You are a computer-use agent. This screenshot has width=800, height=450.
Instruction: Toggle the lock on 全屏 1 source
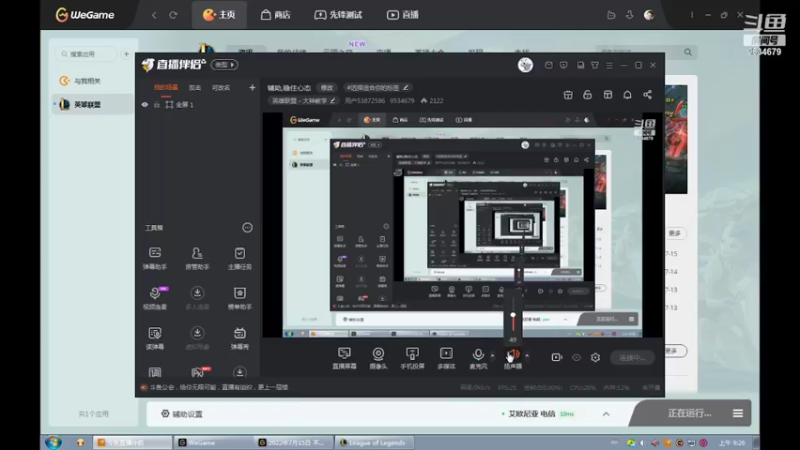point(157,105)
